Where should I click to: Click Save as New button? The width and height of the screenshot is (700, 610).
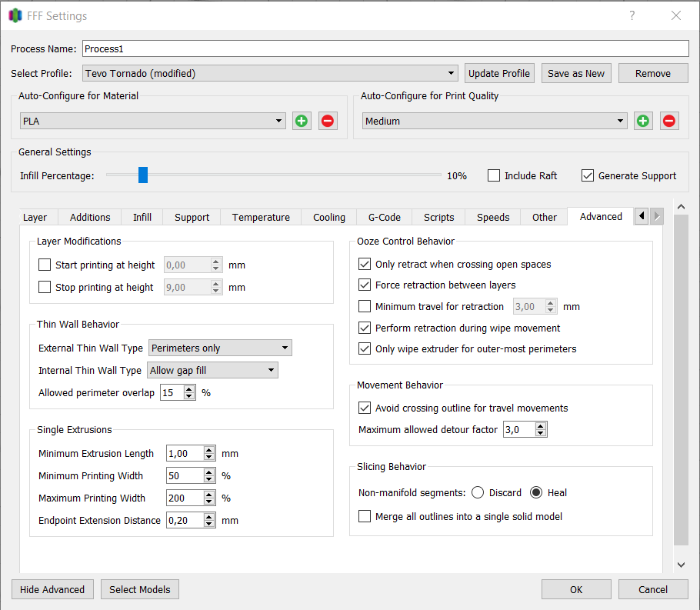pos(576,73)
